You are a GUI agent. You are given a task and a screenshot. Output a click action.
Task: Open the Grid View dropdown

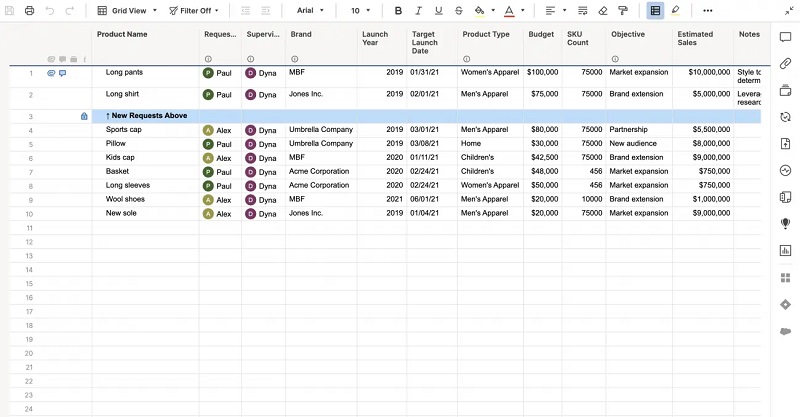126,10
